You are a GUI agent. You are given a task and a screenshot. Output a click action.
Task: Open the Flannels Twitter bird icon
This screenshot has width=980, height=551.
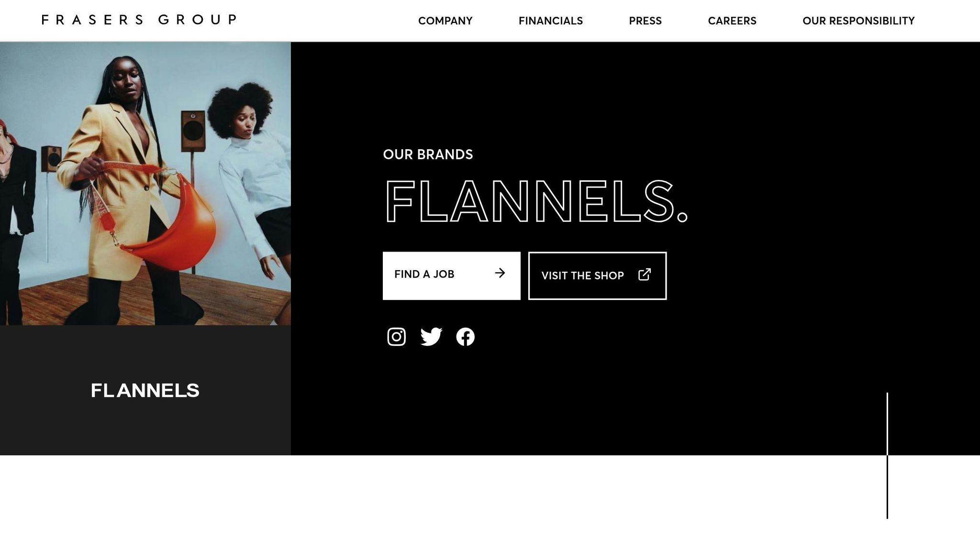431,337
